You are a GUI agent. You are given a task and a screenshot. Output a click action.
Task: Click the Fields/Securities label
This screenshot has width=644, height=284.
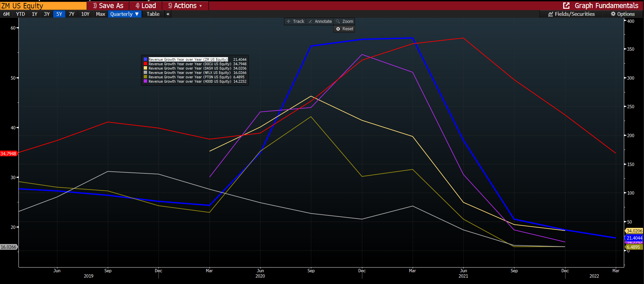574,14
